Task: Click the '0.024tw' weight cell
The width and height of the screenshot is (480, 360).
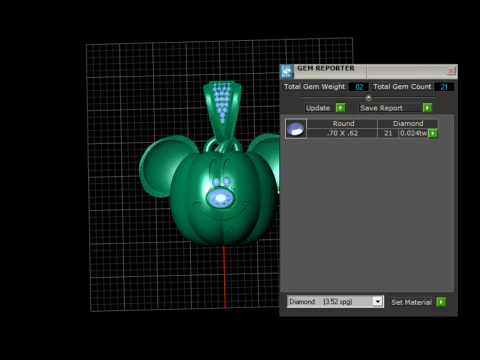Action: click(413, 133)
